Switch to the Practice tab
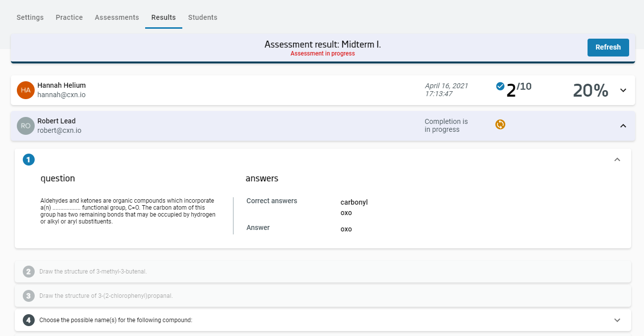The width and height of the screenshot is (644, 336). [x=69, y=17]
